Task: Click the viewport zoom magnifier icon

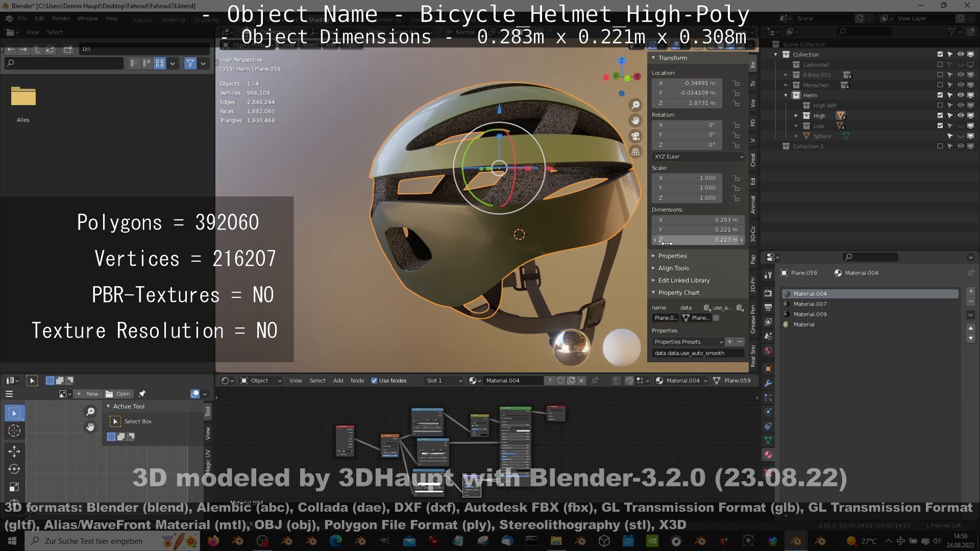Action: pos(635,105)
